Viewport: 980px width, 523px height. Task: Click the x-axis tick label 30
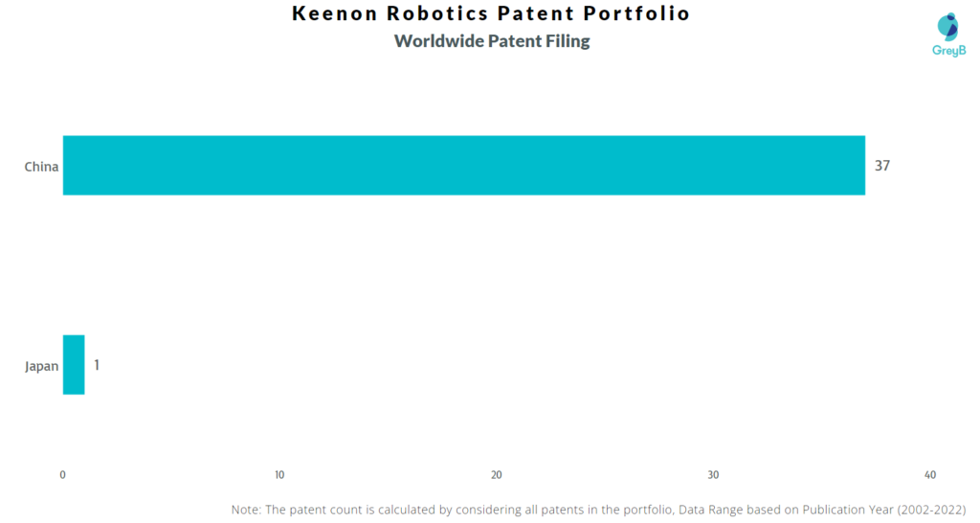point(713,475)
